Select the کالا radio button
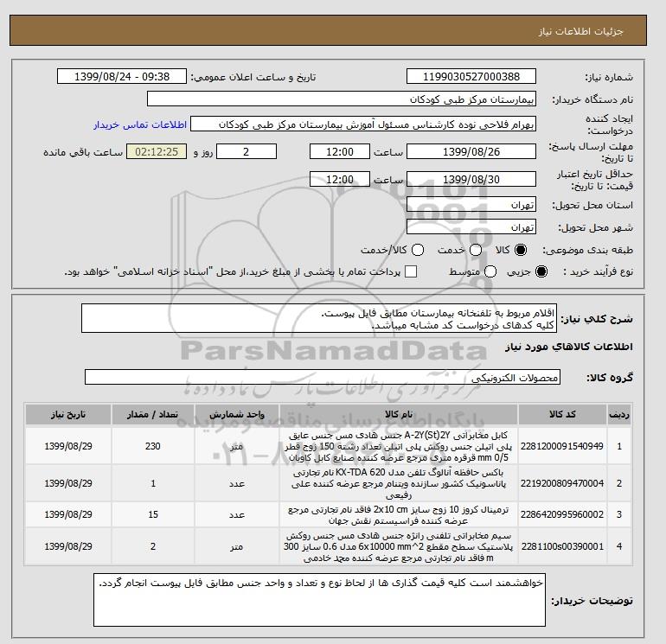 pyautogui.click(x=521, y=250)
